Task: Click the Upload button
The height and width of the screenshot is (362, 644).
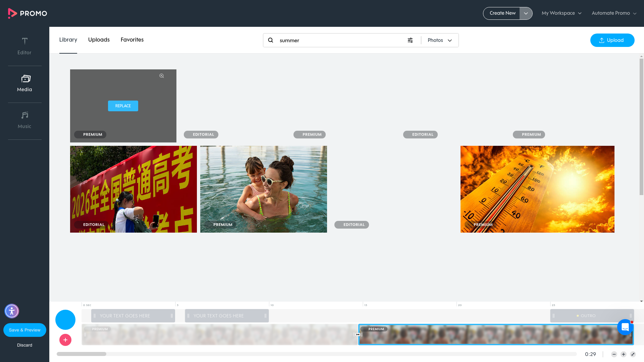Action: click(x=612, y=40)
